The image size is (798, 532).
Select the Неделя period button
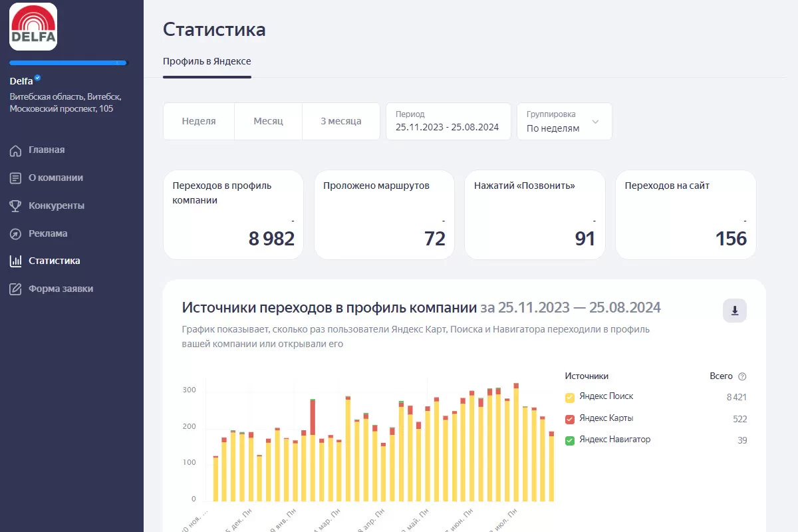point(199,121)
